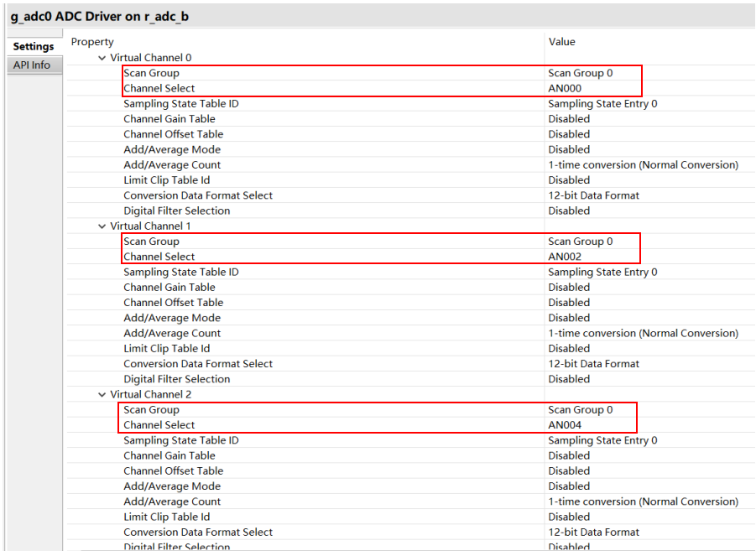Screen dimensions: 756x556
Task: Click Sampling State Entry 0 for Virtual Channel 2
Action: pos(602,440)
